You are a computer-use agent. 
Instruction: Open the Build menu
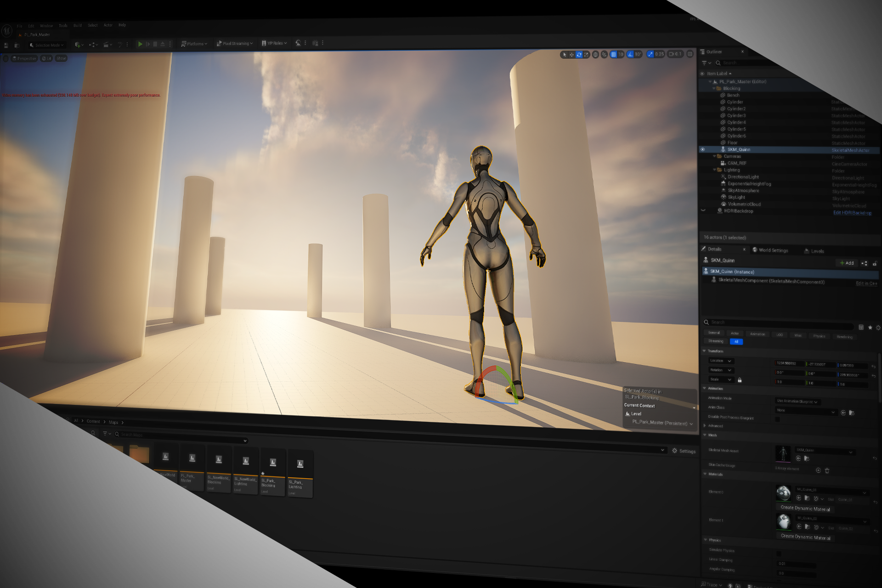point(77,25)
